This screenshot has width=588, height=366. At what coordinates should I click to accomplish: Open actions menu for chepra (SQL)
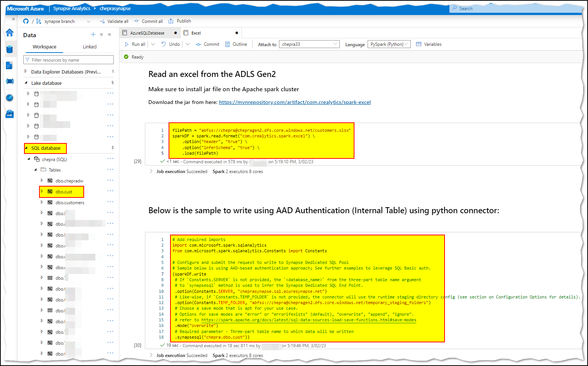pyautogui.click(x=110, y=159)
